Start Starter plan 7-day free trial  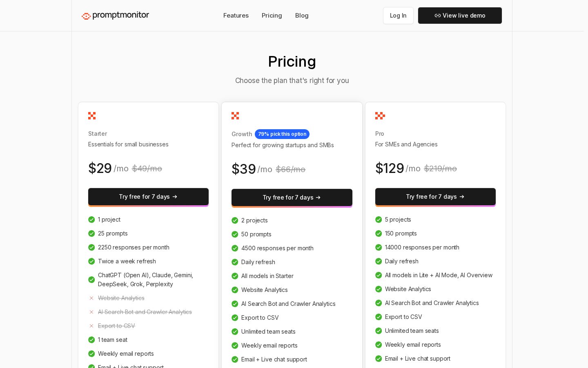[148, 197]
